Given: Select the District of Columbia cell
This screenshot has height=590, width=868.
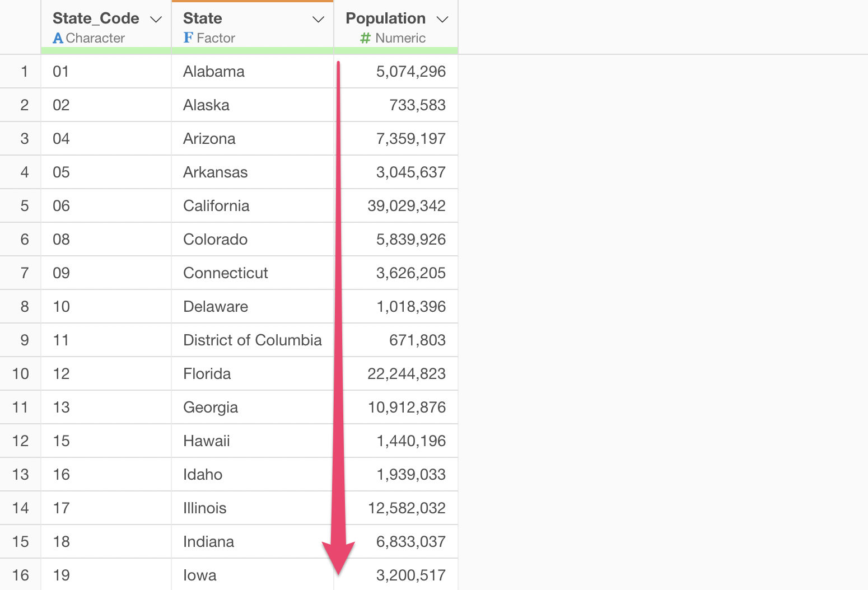Looking at the screenshot, I should pyautogui.click(x=252, y=340).
